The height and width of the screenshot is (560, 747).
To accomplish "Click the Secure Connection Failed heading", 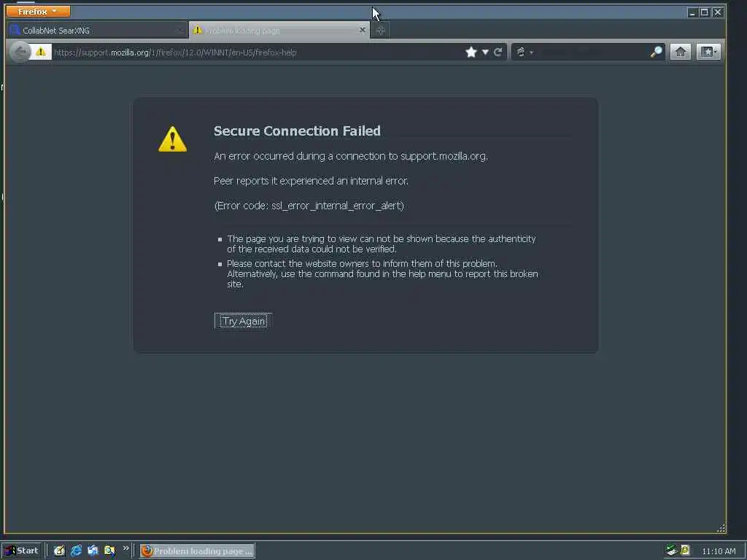I will [x=297, y=131].
